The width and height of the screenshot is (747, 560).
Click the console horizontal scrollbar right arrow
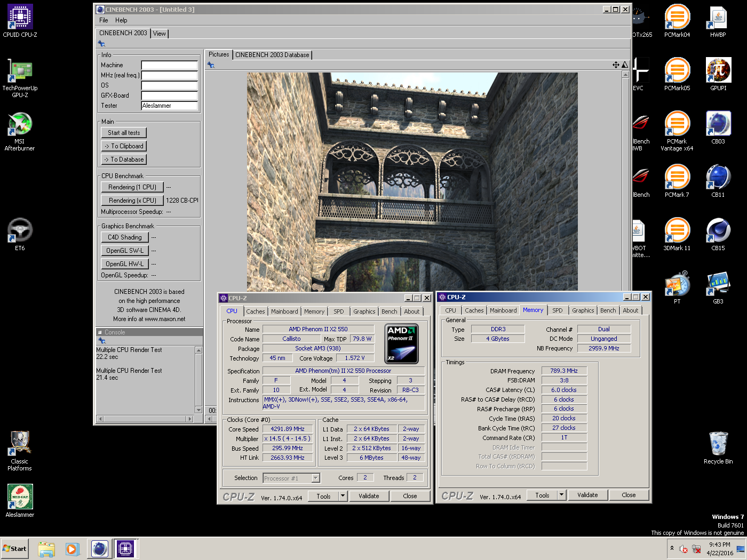point(189,419)
